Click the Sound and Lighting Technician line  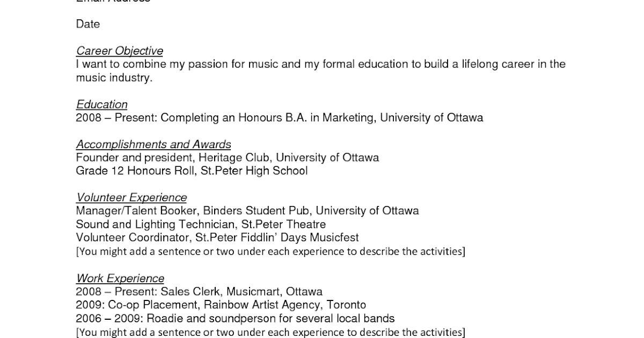(201, 224)
